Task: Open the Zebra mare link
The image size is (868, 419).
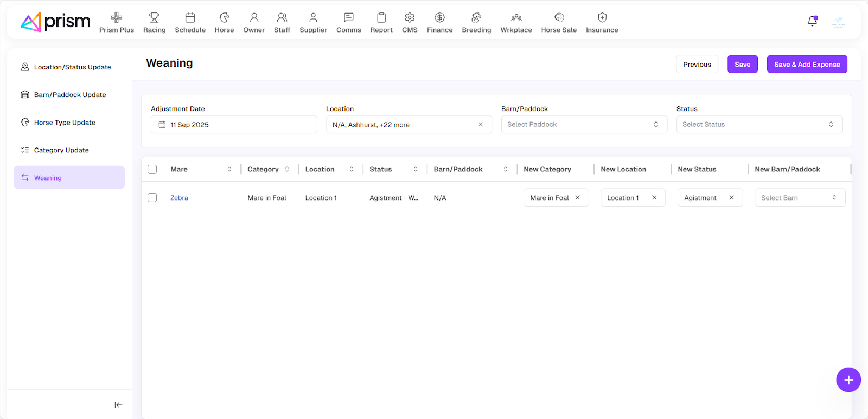Action: (179, 198)
